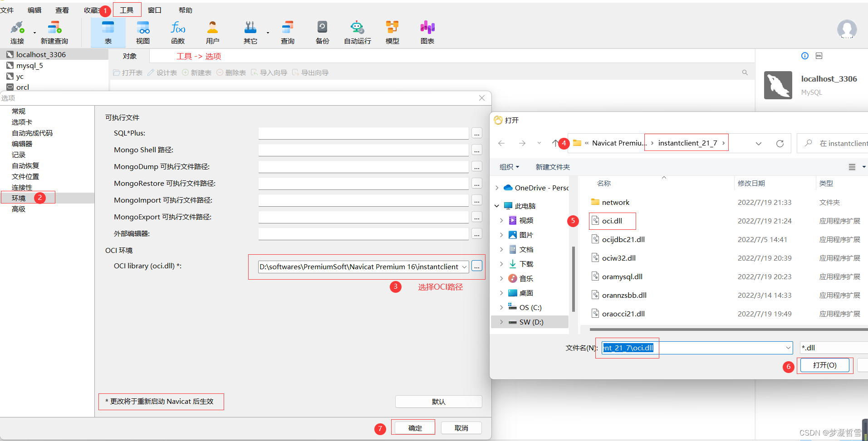The width and height of the screenshot is (868, 441).
Task: Click the user avatar profile icon
Action: pyautogui.click(x=847, y=29)
